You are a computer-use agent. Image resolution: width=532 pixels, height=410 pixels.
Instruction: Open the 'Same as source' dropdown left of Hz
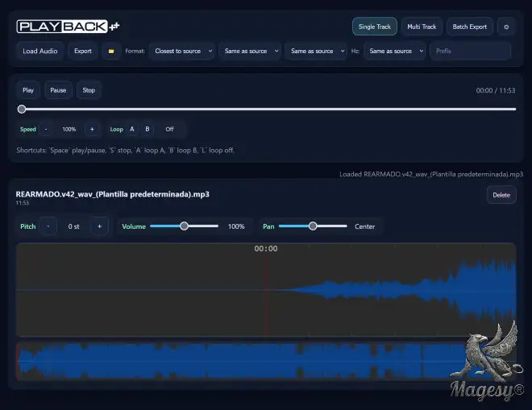pyautogui.click(x=316, y=52)
